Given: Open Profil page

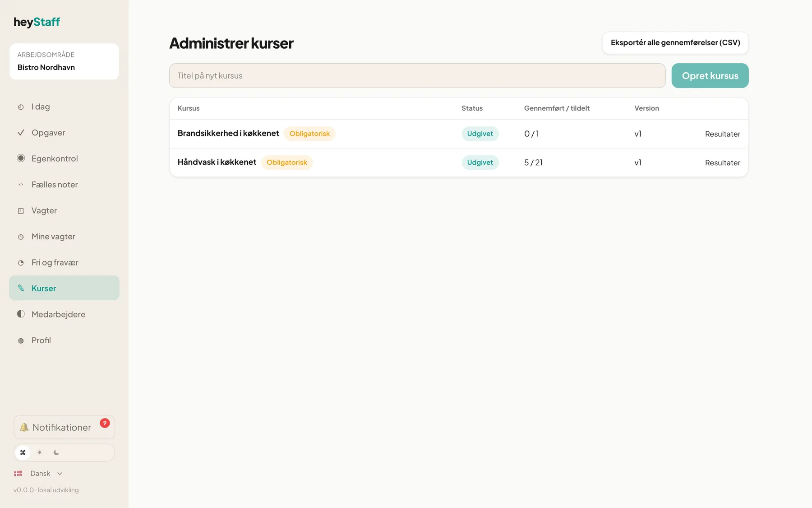Looking at the screenshot, I should (x=64, y=340).
